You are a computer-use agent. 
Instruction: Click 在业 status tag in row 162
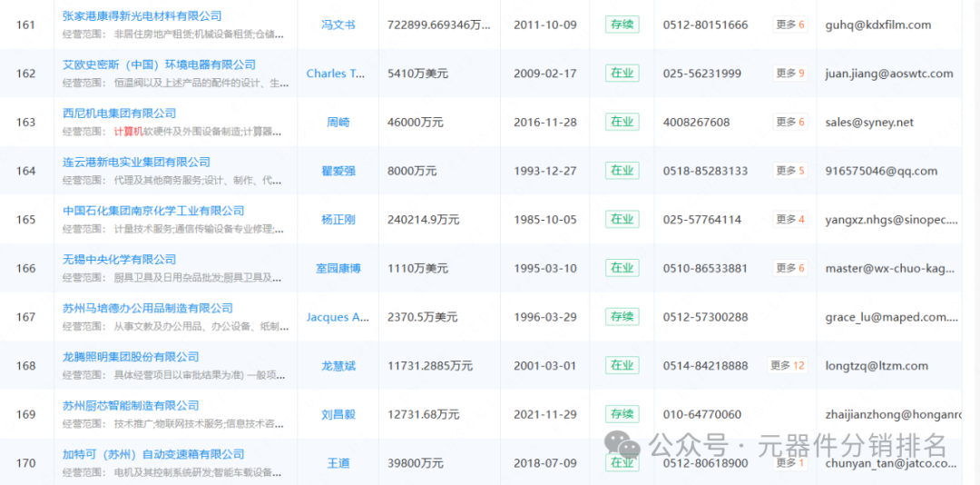point(622,74)
